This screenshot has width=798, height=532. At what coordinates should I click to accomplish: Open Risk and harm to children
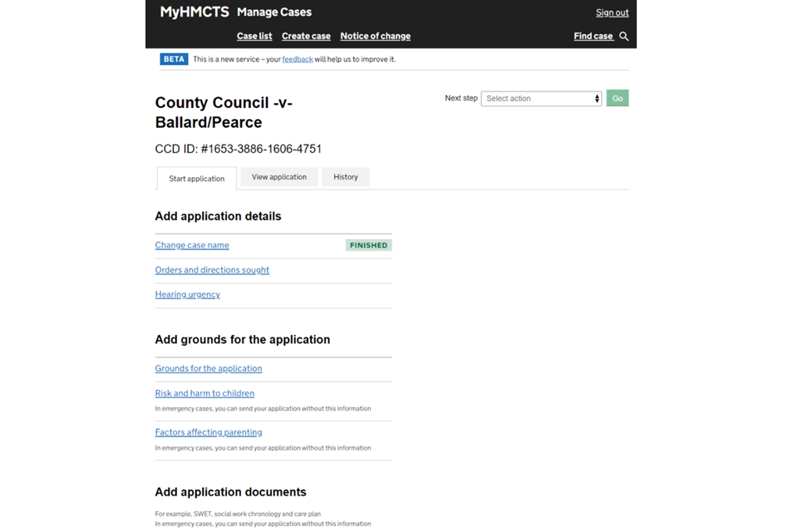pos(204,393)
